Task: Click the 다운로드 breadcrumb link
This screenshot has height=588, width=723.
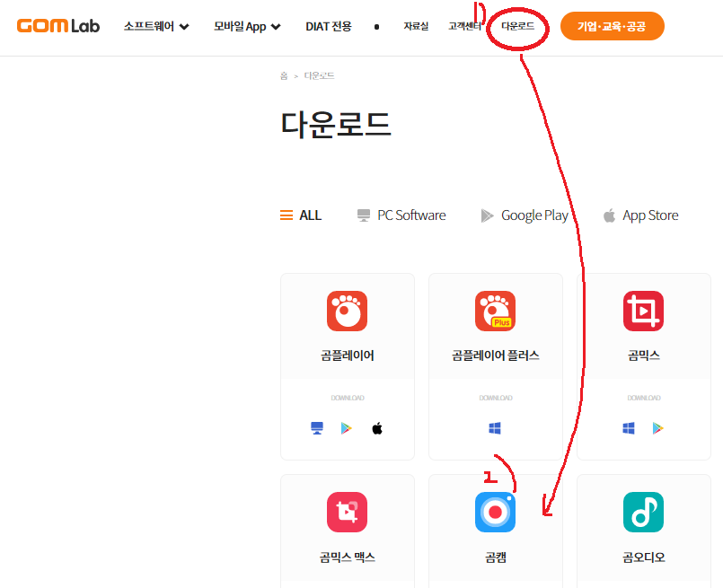Action: pyautogui.click(x=319, y=76)
